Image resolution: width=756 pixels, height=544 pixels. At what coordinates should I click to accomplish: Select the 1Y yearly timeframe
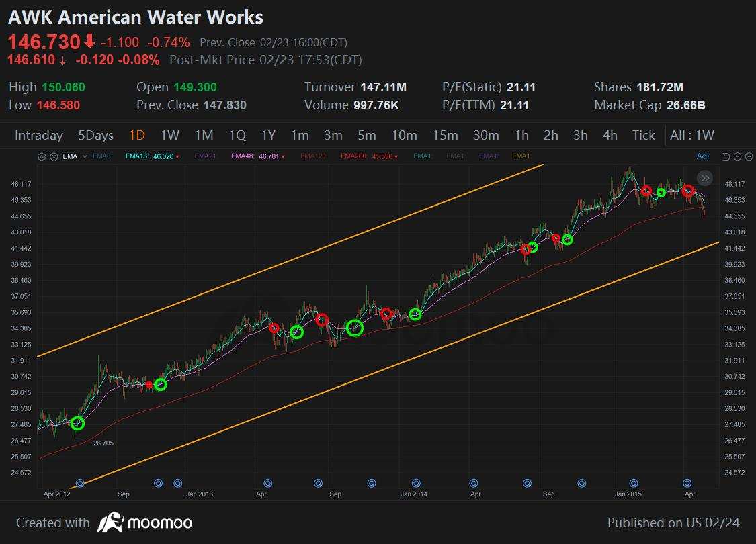(x=268, y=136)
